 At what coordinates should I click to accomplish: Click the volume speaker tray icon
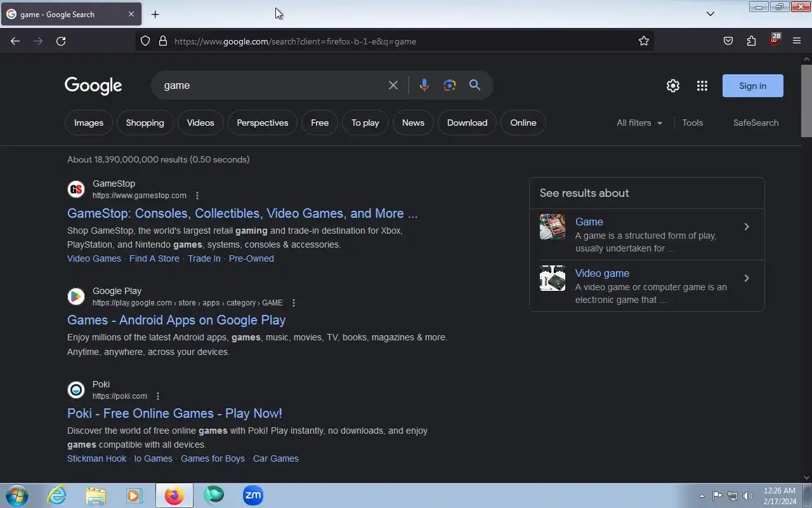coord(748,496)
